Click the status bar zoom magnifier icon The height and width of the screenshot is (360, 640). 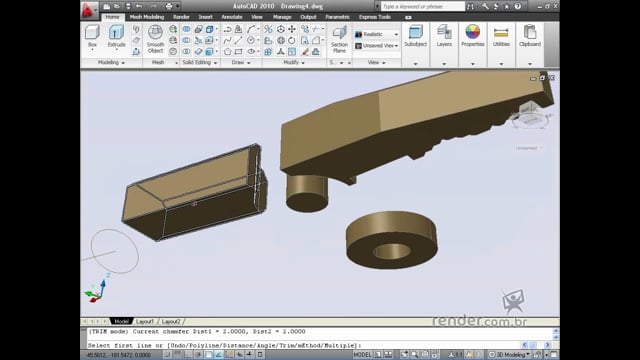click(415, 355)
